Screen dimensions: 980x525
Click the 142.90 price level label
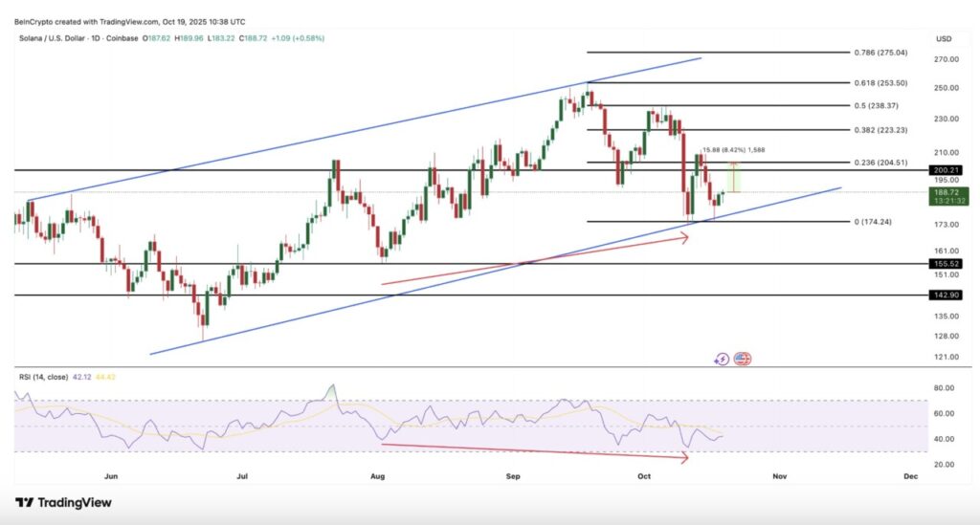point(947,295)
